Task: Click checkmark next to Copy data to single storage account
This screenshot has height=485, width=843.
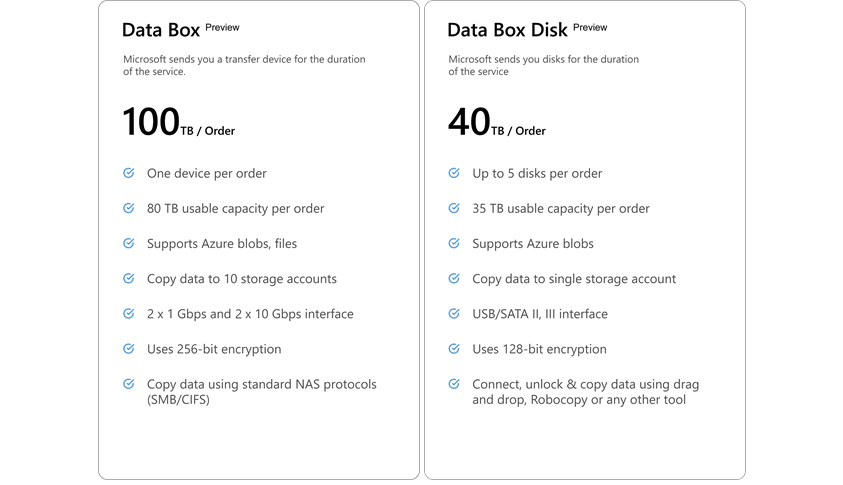Action: click(x=454, y=278)
